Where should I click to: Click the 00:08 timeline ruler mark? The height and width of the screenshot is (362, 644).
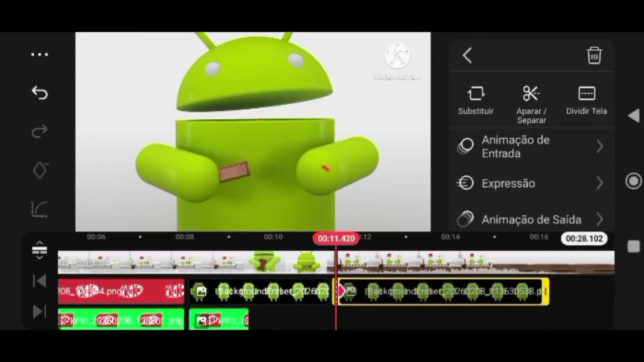pyautogui.click(x=184, y=237)
